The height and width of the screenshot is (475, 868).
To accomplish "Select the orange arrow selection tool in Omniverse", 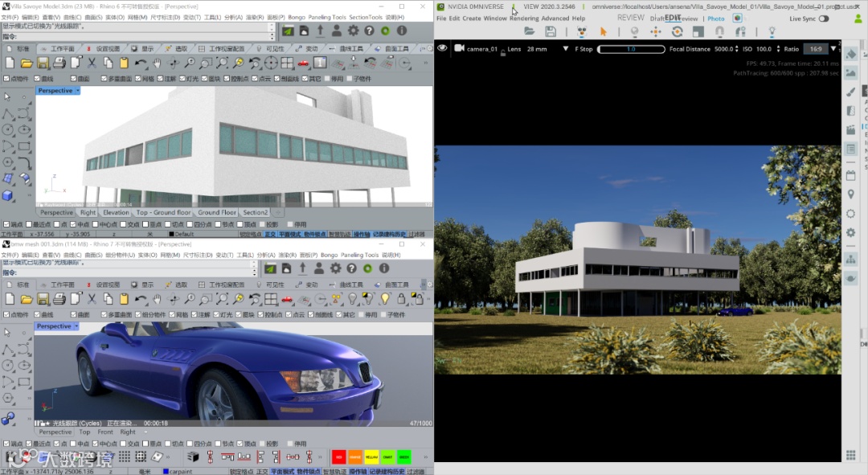I will coord(604,31).
